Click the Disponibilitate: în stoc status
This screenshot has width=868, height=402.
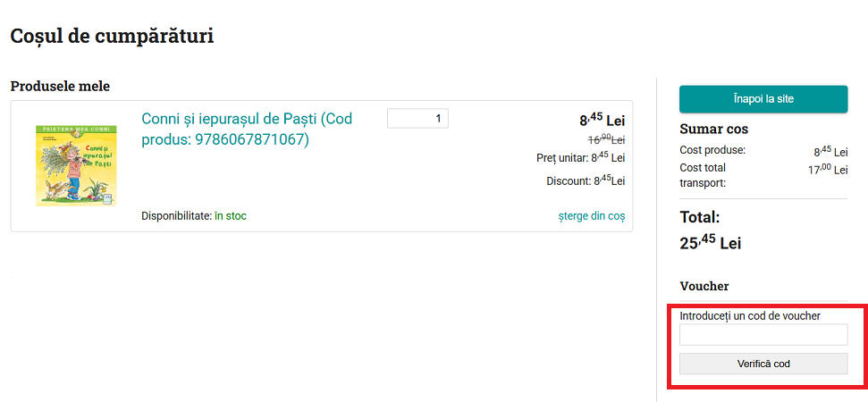point(193,216)
